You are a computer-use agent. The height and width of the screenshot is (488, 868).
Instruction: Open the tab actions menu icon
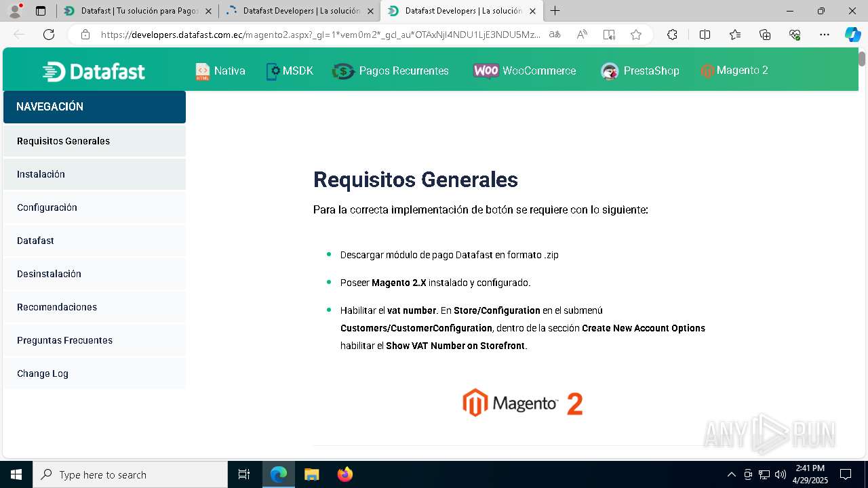[x=41, y=11]
